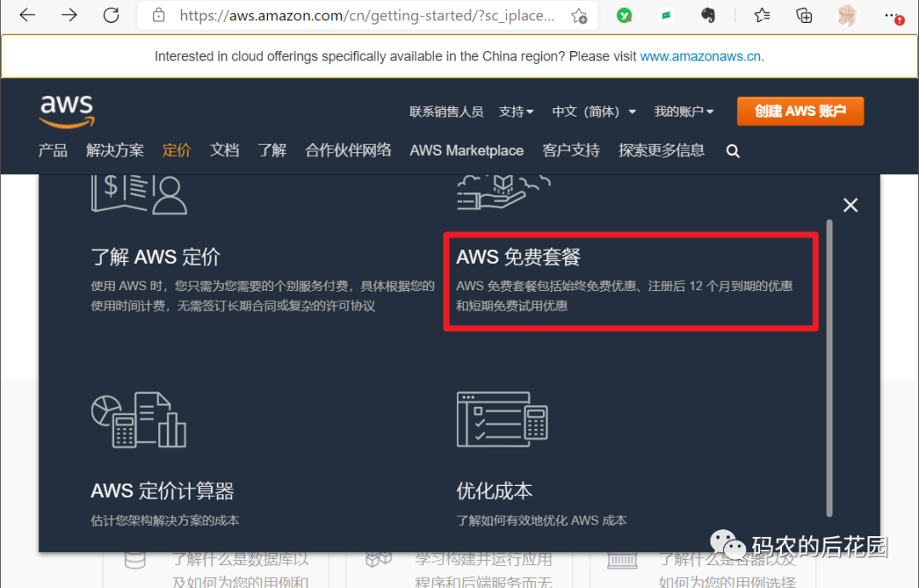Click the AWS logo
Image resolution: width=919 pixels, height=588 pixels.
coord(67,111)
